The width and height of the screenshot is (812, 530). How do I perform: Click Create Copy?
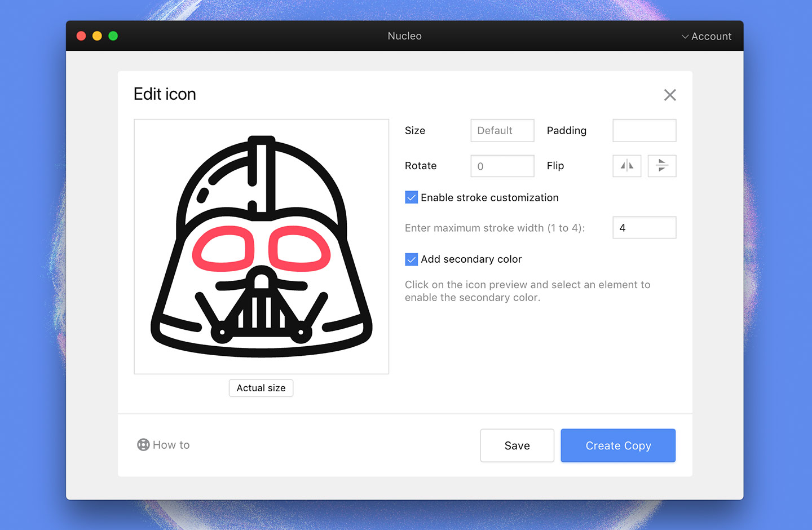(618, 445)
